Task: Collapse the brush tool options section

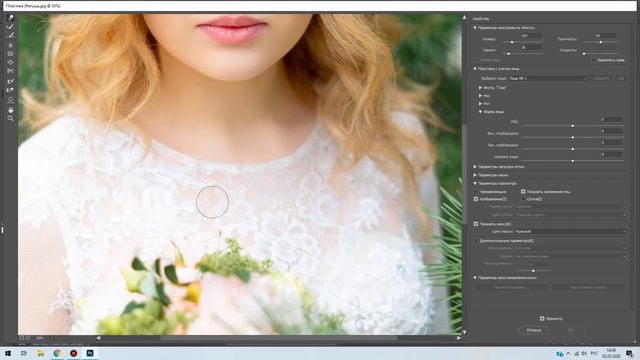Action: click(475, 28)
